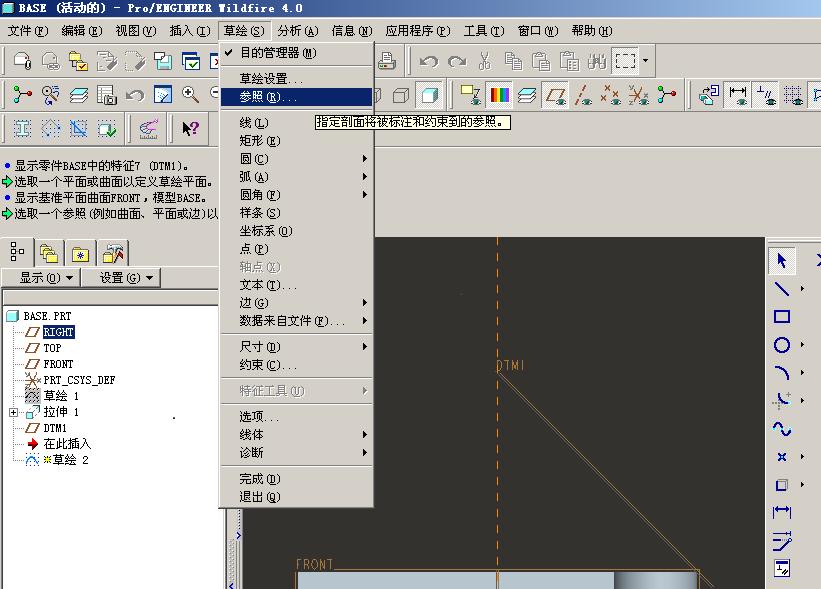Choose 约束(C)... menu entry
The width and height of the screenshot is (821, 589).
tap(297, 365)
